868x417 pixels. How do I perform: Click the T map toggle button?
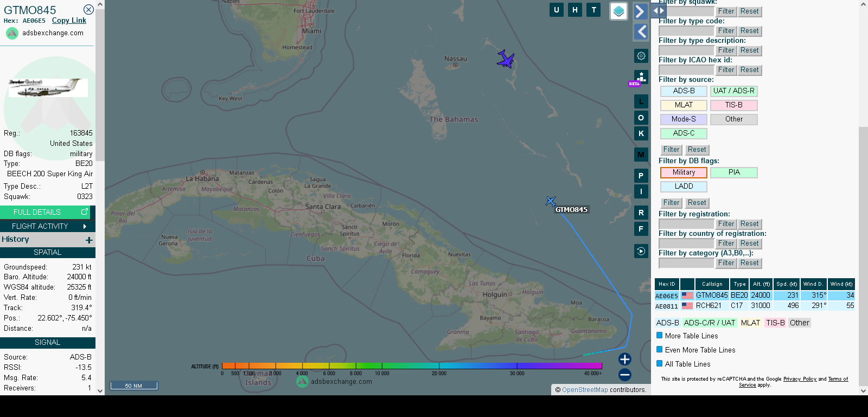pos(594,10)
